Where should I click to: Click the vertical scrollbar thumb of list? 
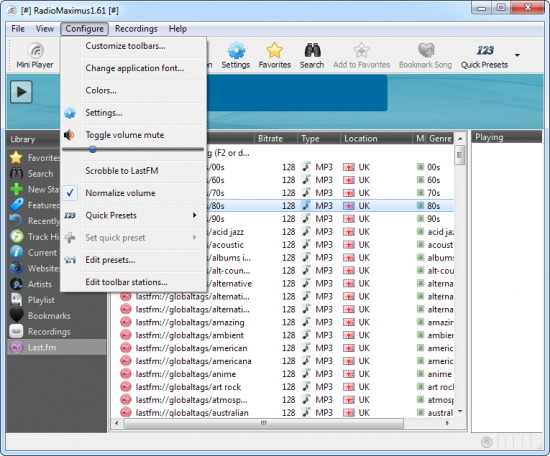click(x=460, y=155)
